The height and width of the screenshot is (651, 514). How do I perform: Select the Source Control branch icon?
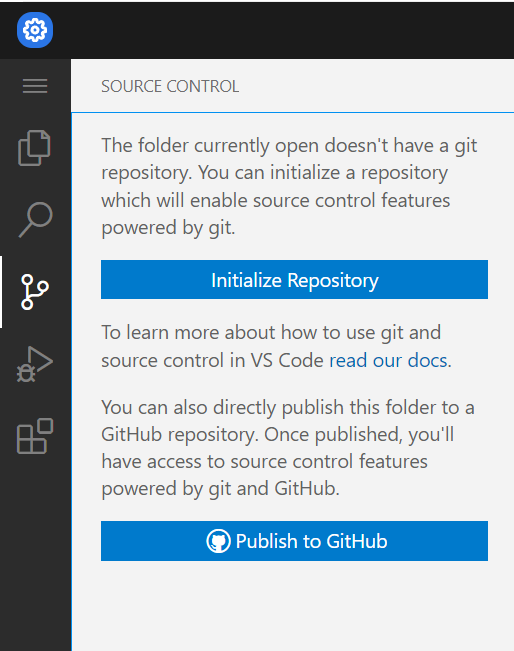click(x=35, y=292)
